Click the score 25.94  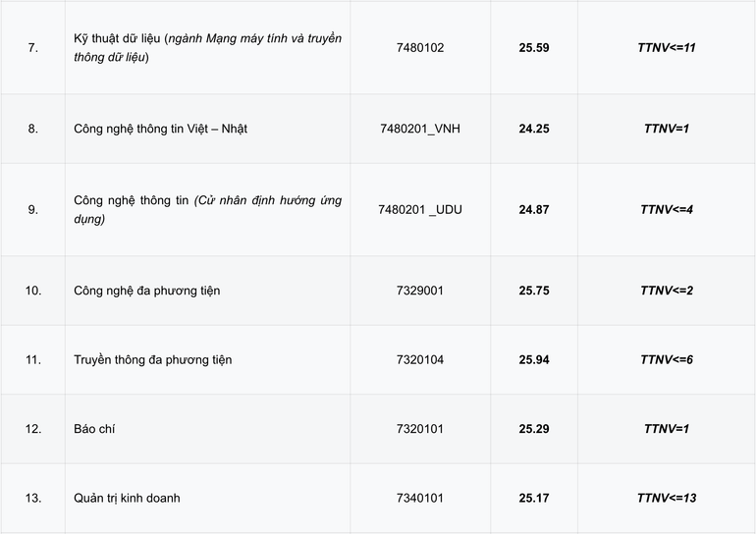(534, 360)
